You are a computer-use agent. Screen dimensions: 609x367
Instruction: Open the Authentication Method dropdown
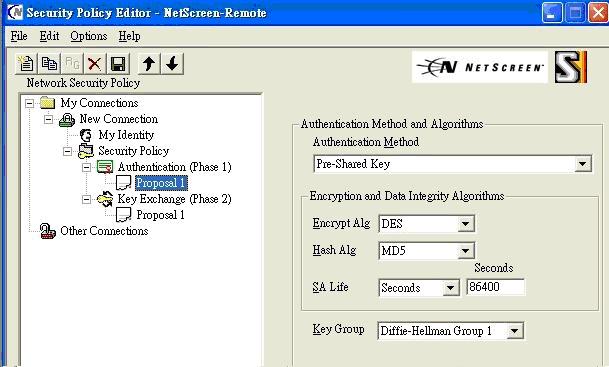click(x=582, y=164)
